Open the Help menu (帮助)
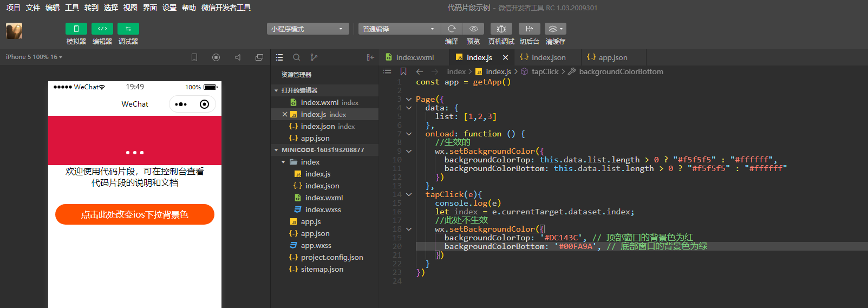Image resolution: width=868 pixels, height=308 pixels. tap(188, 8)
